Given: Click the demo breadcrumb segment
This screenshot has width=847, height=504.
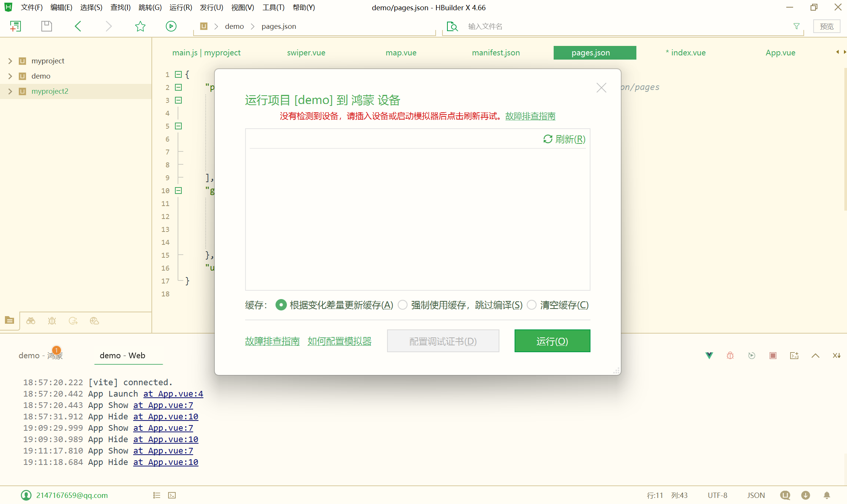Looking at the screenshot, I should point(234,26).
